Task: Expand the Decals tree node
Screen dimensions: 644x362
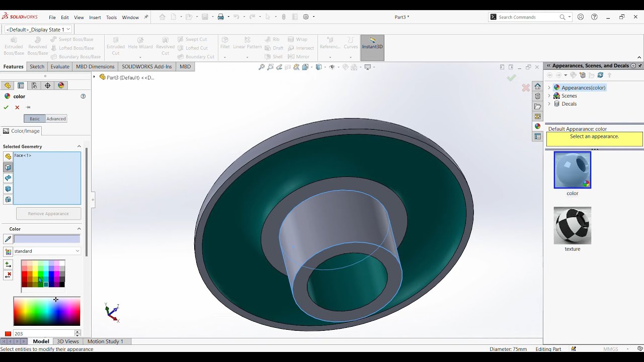Action: point(549,104)
